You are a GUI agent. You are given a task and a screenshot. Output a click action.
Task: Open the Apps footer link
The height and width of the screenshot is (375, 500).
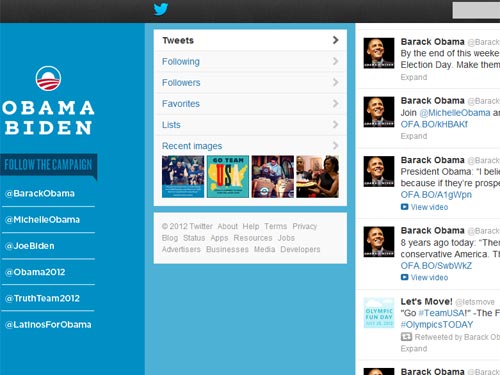tap(219, 238)
